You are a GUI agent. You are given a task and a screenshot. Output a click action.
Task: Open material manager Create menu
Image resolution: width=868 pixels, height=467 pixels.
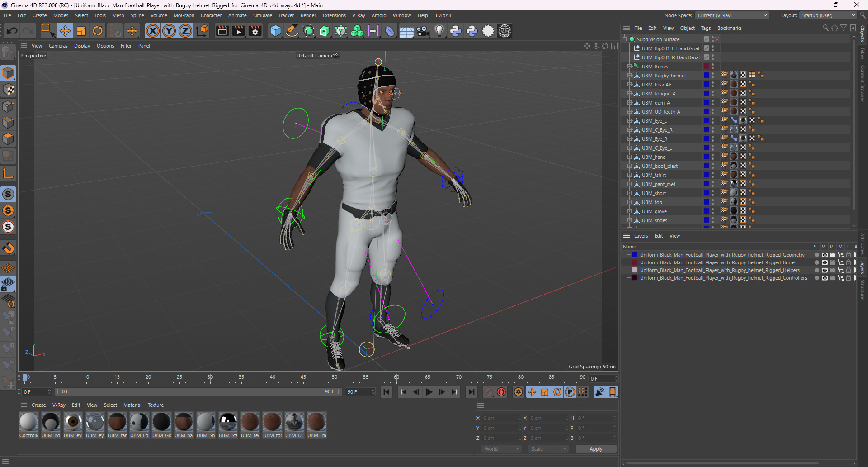coord(38,405)
